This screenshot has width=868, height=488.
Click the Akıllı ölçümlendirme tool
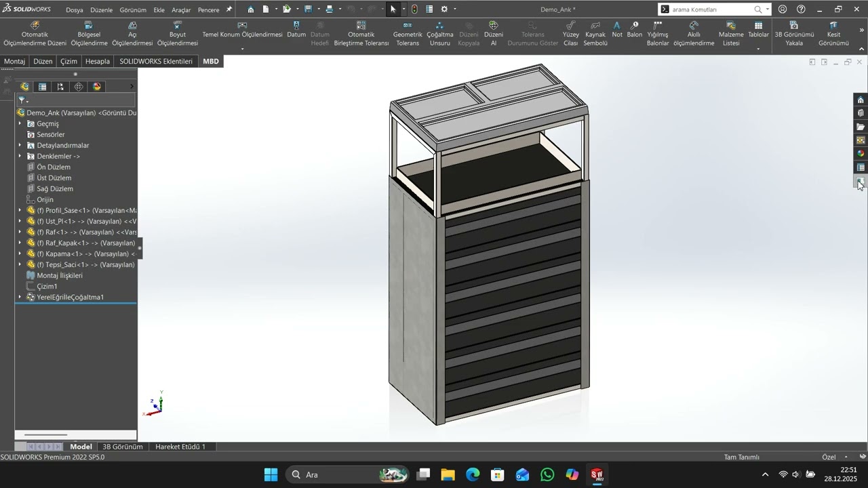coord(694,34)
